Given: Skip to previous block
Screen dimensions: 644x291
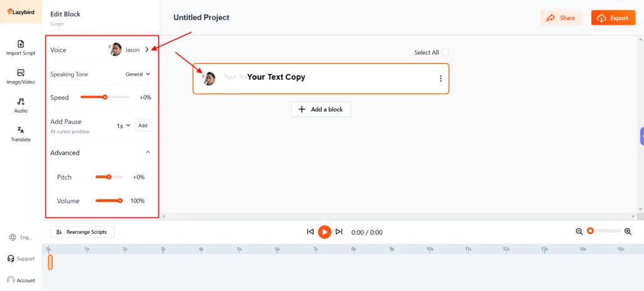Looking at the screenshot, I should coord(310,232).
